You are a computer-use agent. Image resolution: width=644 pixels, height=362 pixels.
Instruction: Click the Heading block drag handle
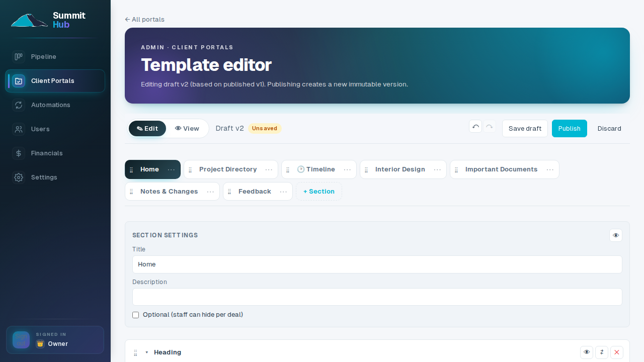click(x=135, y=353)
